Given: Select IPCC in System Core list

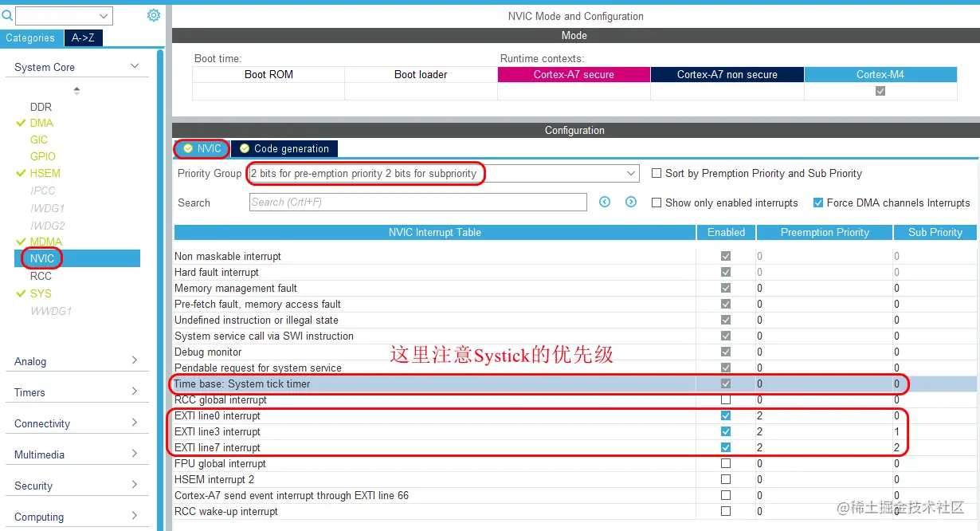Looking at the screenshot, I should coord(43,191).
